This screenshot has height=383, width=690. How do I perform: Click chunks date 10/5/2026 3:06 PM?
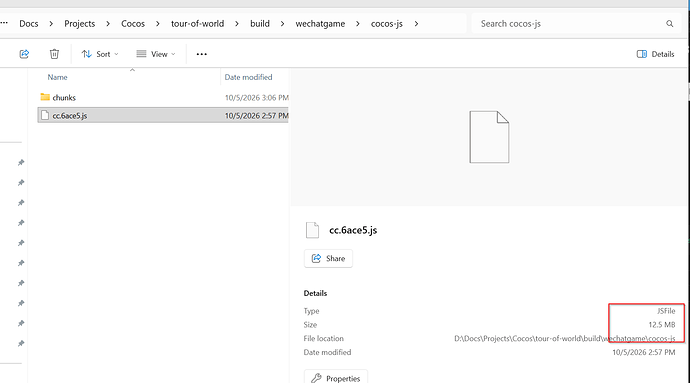click(x=257, y=98)
